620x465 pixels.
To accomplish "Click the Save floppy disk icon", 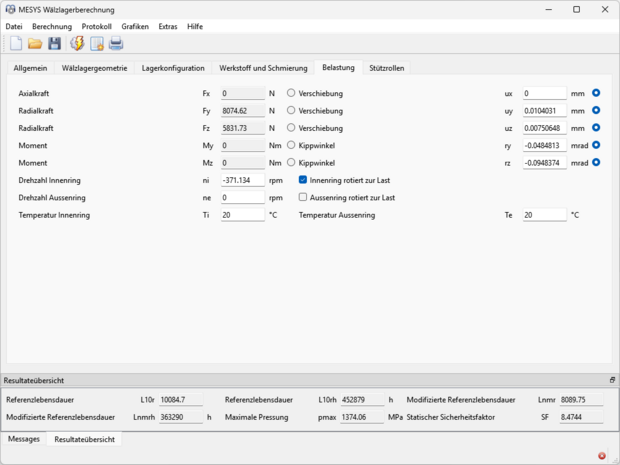I will pos(54,43).
